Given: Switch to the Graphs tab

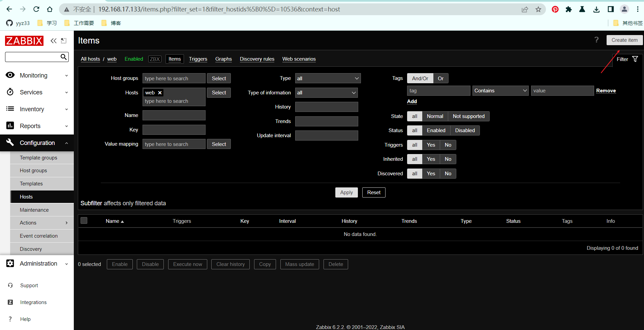Looking at the screenshot, I should [223, 59].
